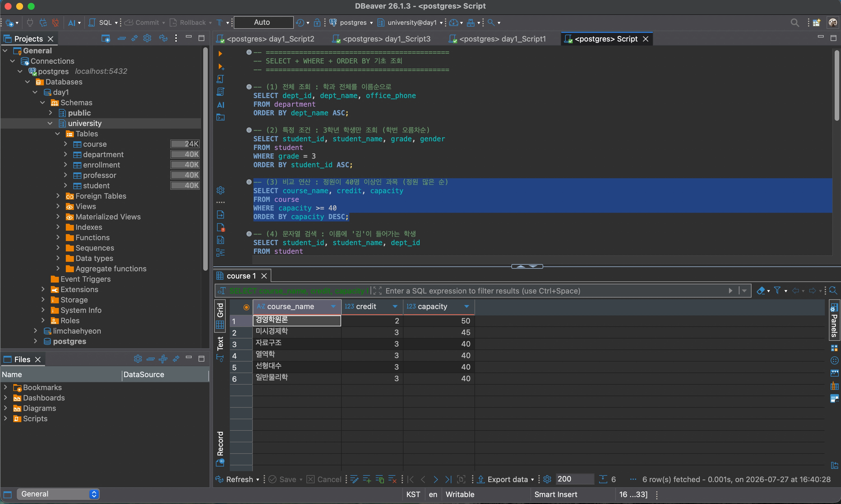Click the Cancel button in results footer
Image resolution: width=841 pixels, height=504 pixels.
(x=324, y=479)
